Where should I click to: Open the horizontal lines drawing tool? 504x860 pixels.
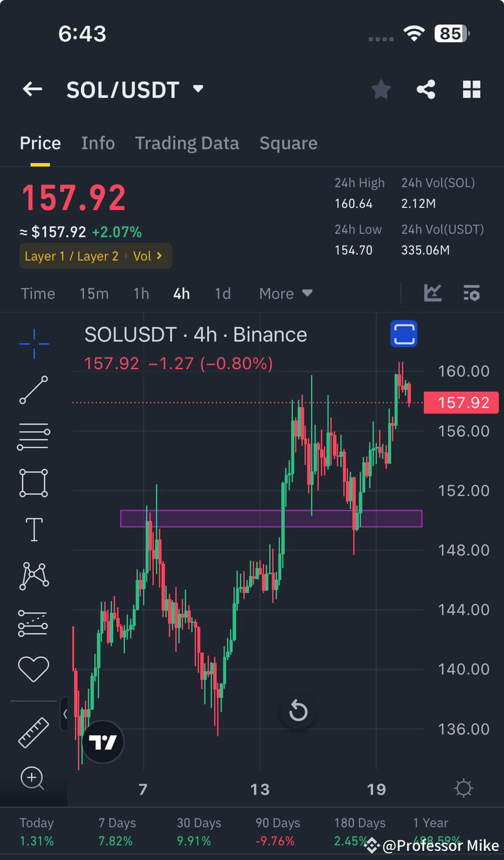click(33, 437)
